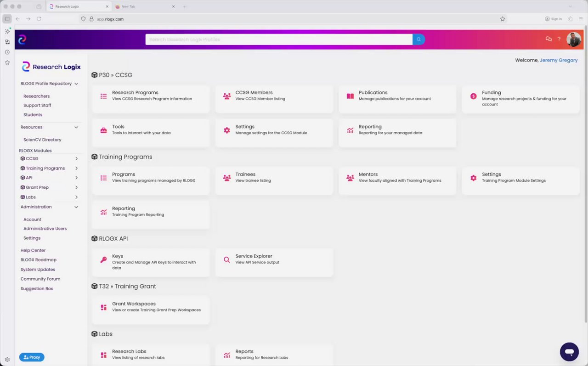Open the floating chat widget button
Screen dimensions: 588x366
569,352
